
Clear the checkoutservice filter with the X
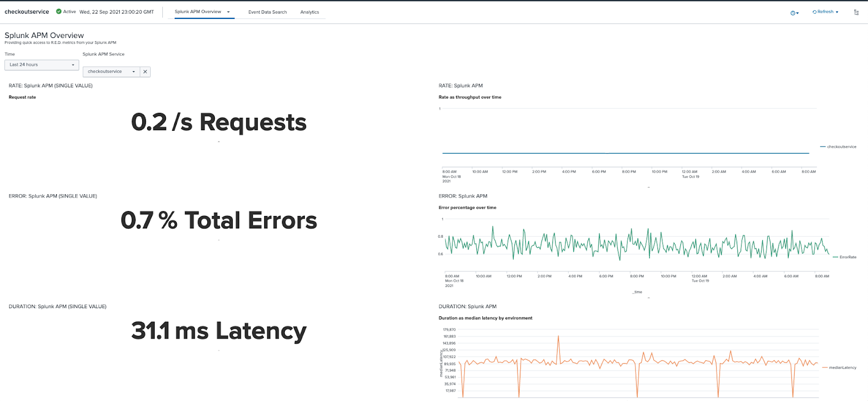click(x=145, y=72)
